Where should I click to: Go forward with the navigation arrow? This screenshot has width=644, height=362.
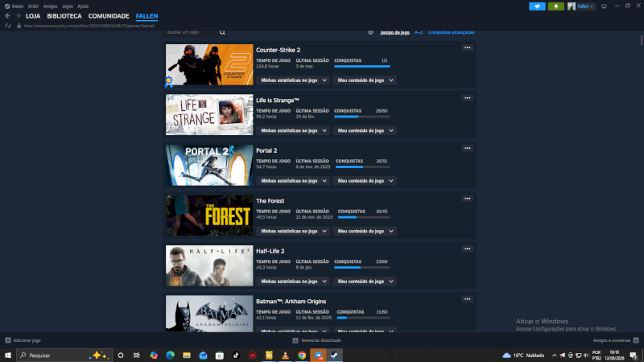pos(18,16)
